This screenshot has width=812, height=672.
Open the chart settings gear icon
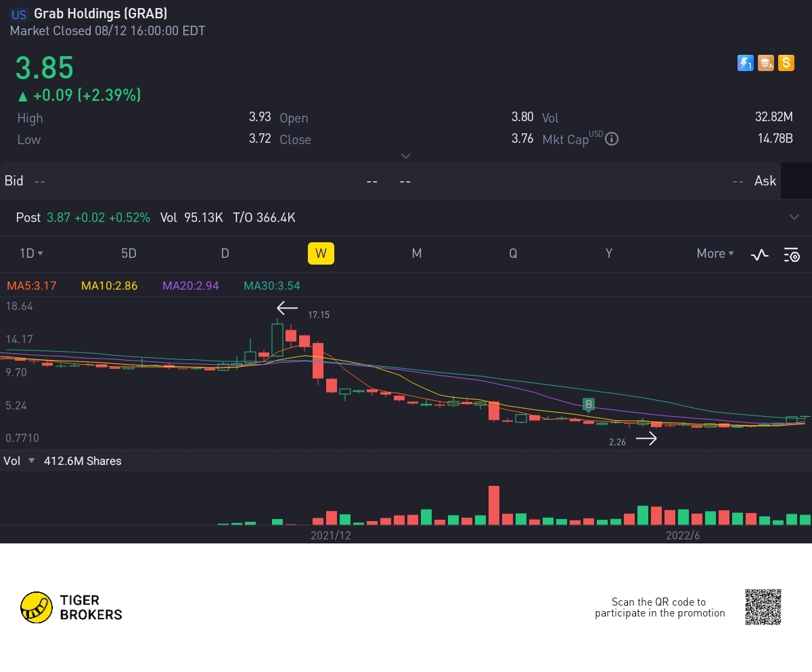click(792, 254)
